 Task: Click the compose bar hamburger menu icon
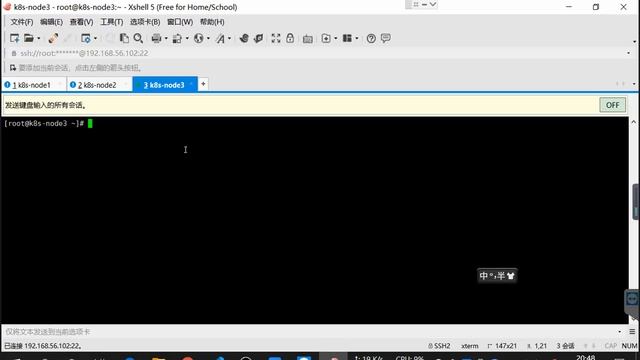point(632,332)
